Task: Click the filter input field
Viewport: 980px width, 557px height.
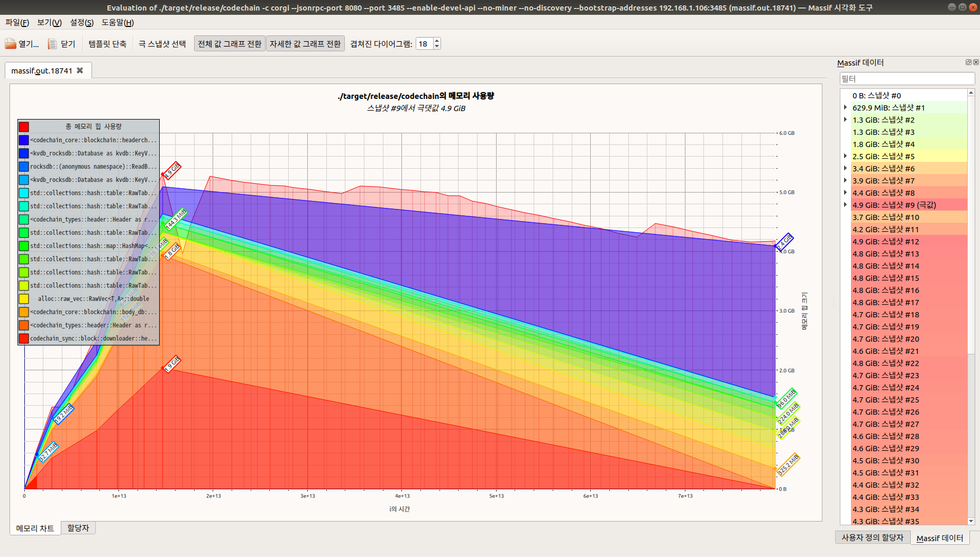Action: [x=906, y=79]
